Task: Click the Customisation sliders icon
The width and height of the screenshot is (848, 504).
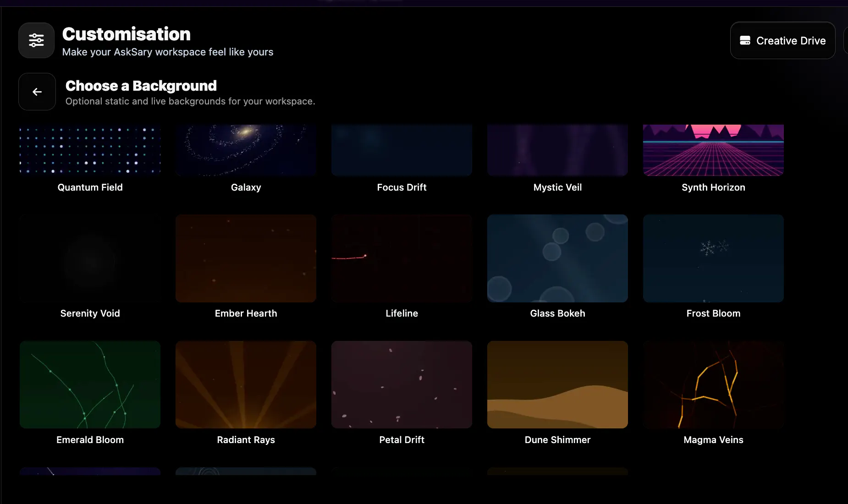Action: [x=36, y=40]
